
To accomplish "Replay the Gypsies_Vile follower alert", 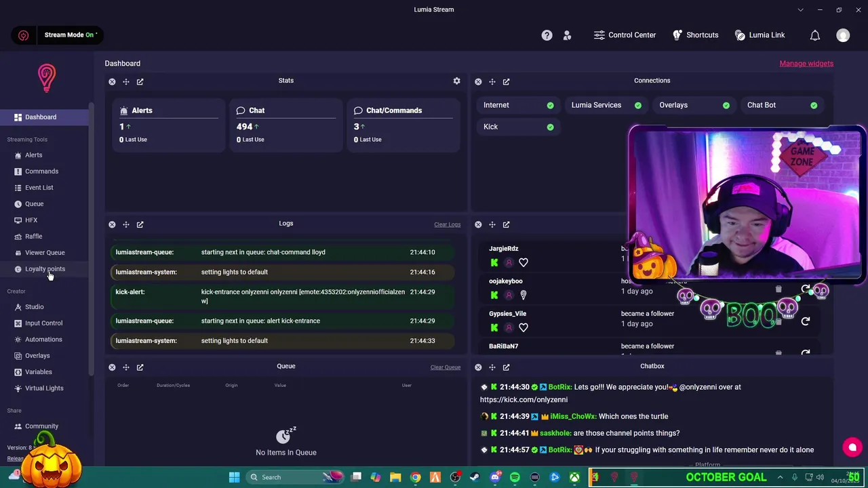I will tap(805, 321).
